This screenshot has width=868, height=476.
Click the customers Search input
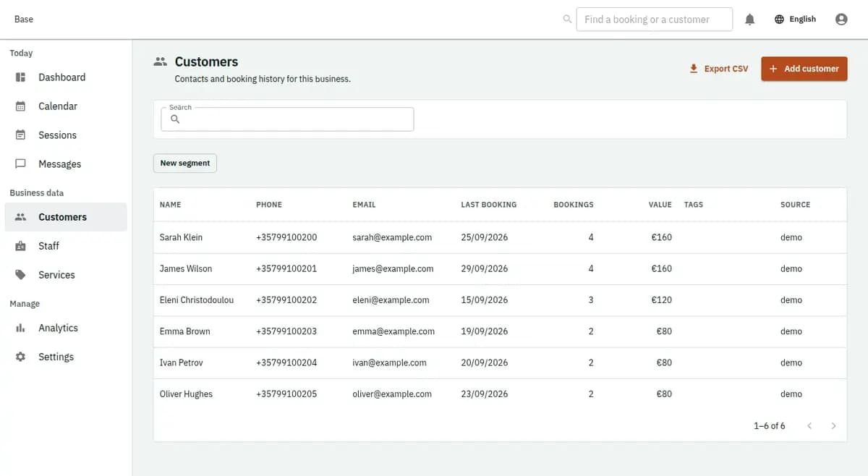pos(287,119)
